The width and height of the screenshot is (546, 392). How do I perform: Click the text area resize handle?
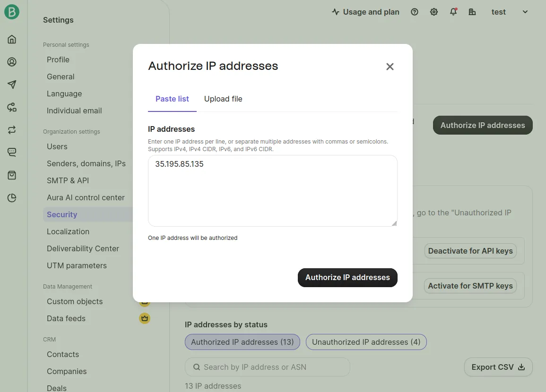tap(394, 223)
